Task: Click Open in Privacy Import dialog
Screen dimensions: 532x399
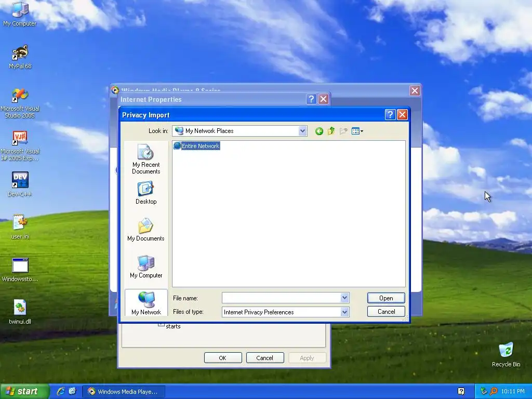Action: (x=386, y=298)
